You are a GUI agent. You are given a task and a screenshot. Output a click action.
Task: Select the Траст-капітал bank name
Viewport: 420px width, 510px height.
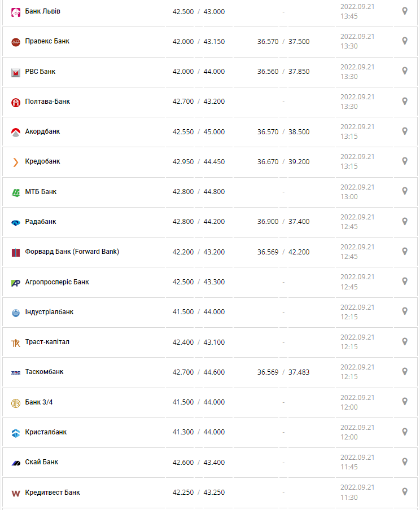point(47,342)
